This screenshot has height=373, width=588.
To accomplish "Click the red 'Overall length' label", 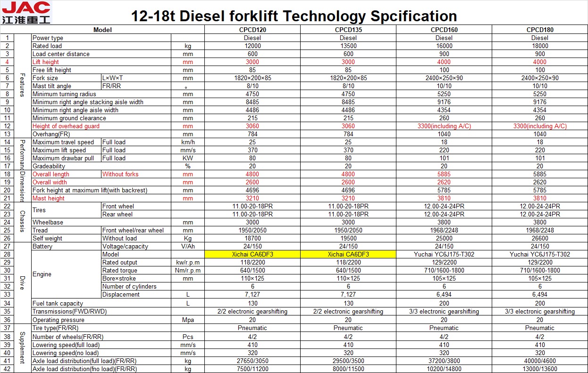I will tap(50, 174).
